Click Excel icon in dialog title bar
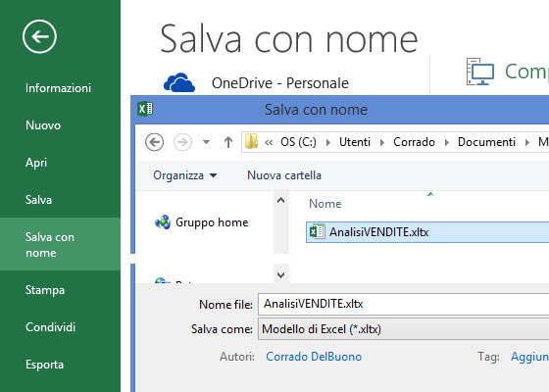The width and height of the screenshot is (549, 392). pyautogui.click(x=145, y=109)
